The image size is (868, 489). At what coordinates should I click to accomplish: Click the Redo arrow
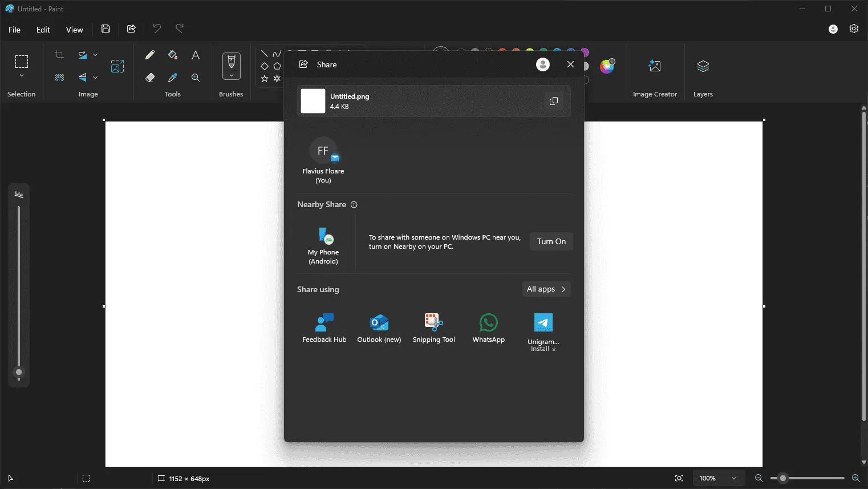180,29
